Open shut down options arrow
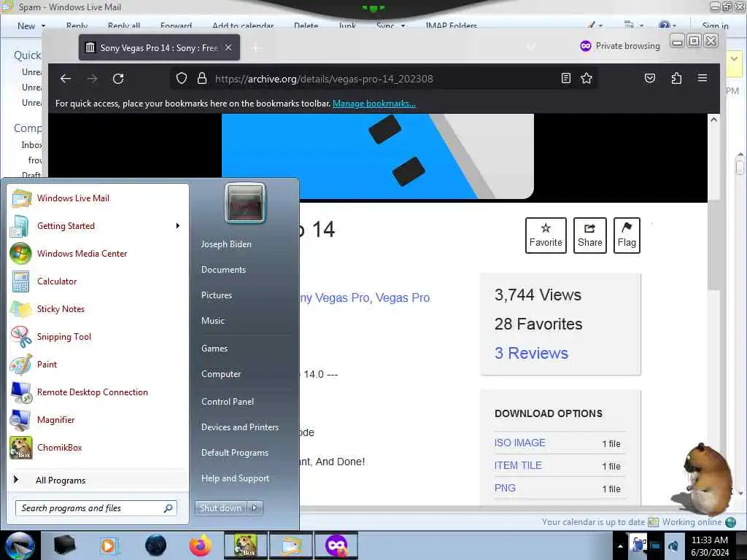This screenshot has height=560, width=747. point(255,508)
